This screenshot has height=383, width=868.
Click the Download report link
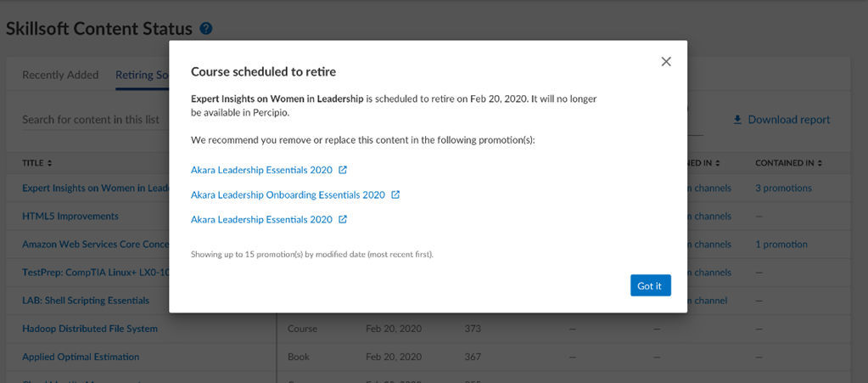(x=788, y=120)
